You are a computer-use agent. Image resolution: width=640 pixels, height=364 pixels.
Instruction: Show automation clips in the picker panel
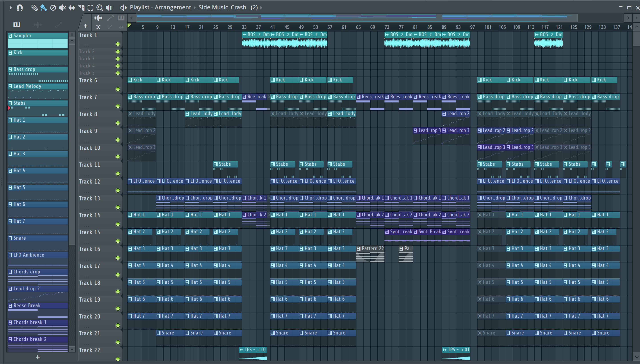click(59, 24)
